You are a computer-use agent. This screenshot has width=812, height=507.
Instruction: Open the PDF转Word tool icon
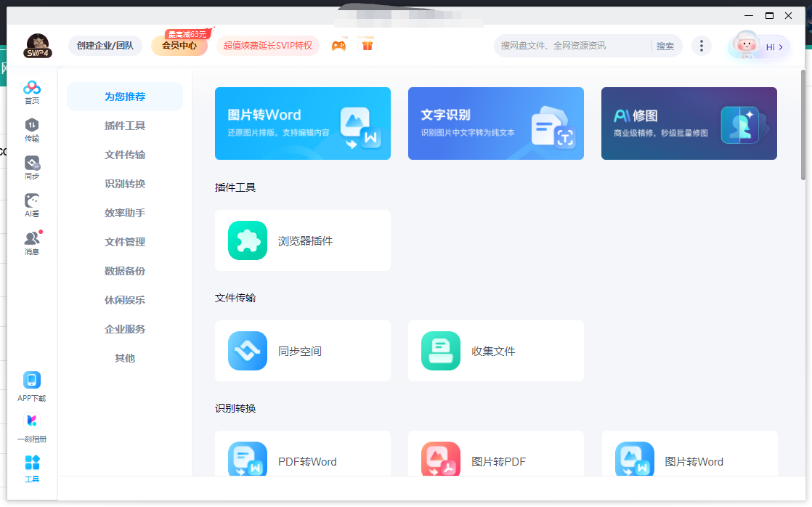coord(248,459)
